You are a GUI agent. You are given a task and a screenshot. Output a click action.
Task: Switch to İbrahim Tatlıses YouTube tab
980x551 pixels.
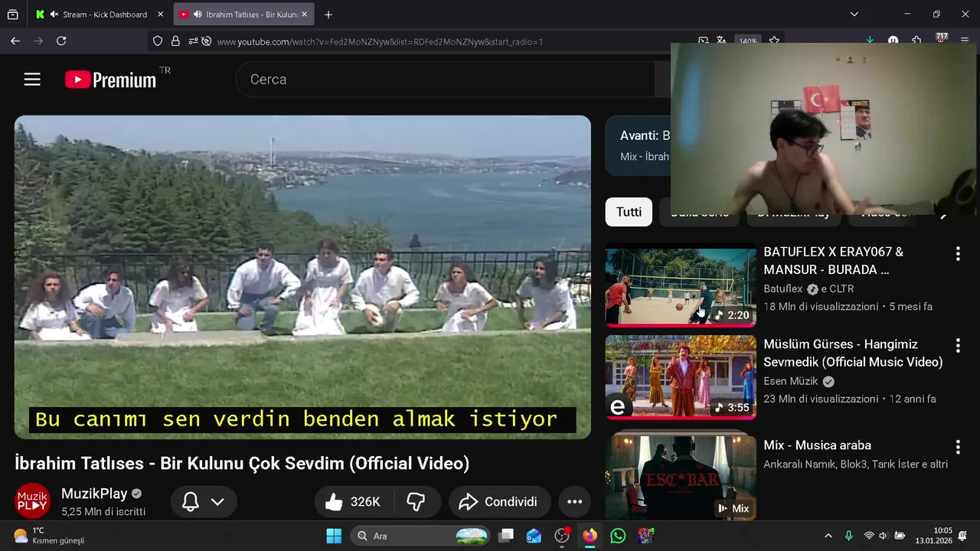(243, 15)
